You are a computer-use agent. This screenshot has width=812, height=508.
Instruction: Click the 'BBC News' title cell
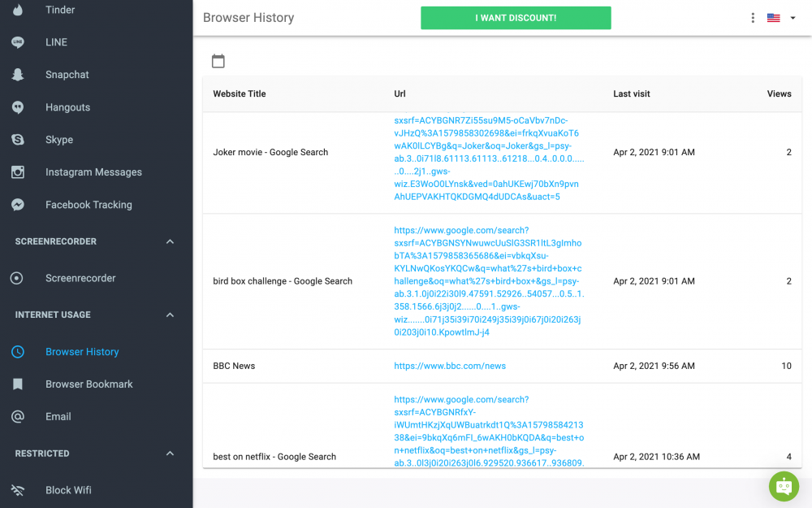point(234,366)
